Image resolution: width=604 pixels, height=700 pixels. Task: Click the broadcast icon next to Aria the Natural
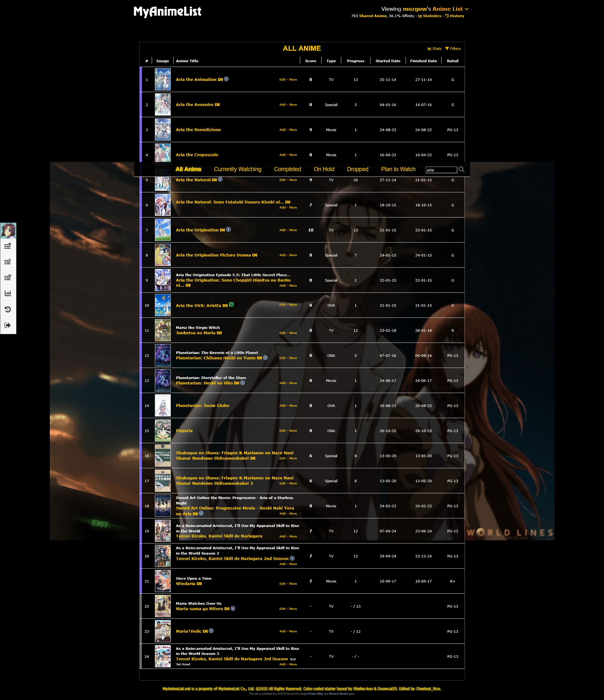pos(220,179)
